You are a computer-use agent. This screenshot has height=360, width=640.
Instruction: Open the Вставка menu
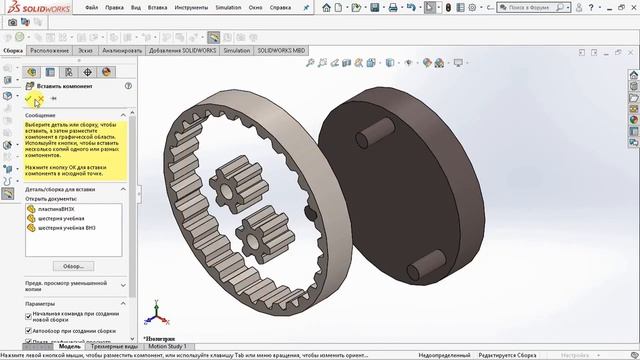click(x=157, y=7)
